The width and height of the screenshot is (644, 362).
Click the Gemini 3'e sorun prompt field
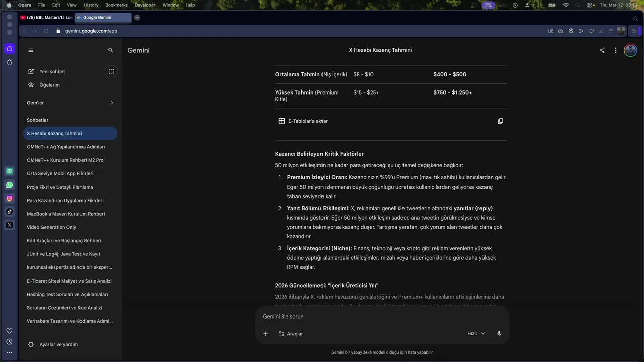[x=382, y=317]
